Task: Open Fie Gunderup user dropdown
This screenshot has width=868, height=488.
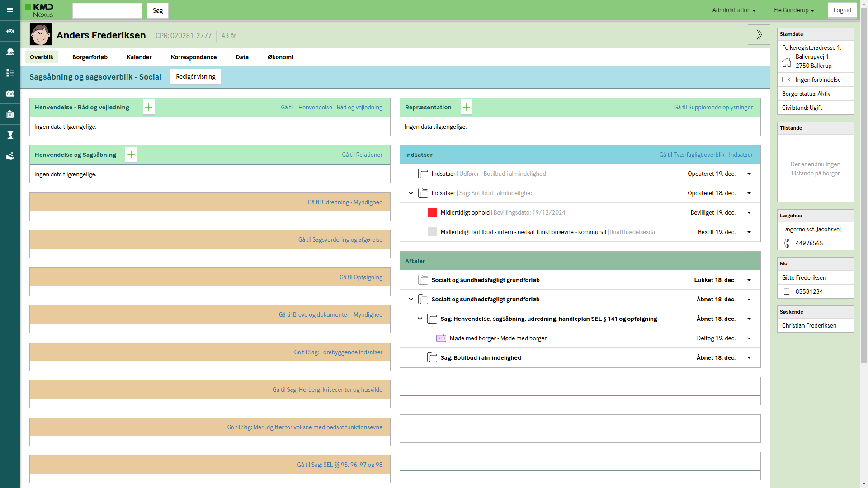Action: click(794, 10)
